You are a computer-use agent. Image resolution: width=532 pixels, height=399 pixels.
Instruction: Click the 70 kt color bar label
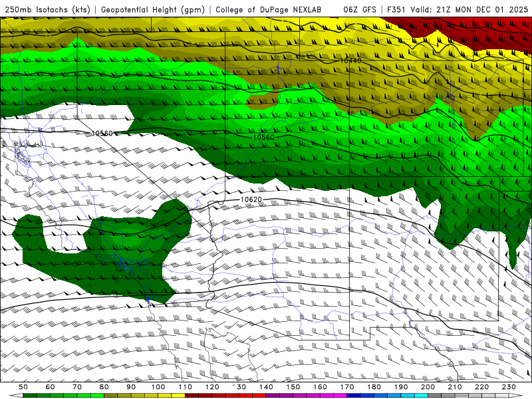(x=77, y=387)
